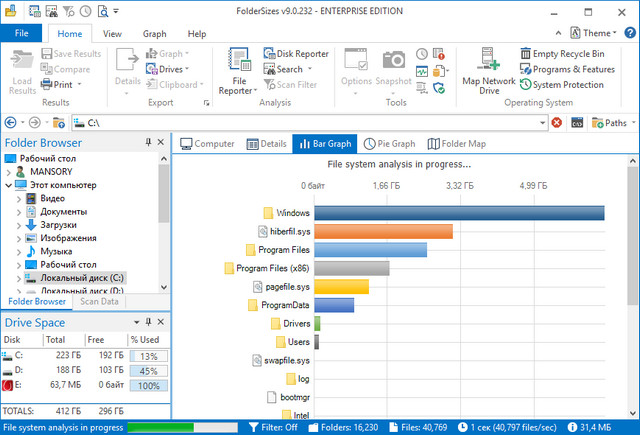
Task: Switch to the Scan Data panel
Action: tap(99, 301)
